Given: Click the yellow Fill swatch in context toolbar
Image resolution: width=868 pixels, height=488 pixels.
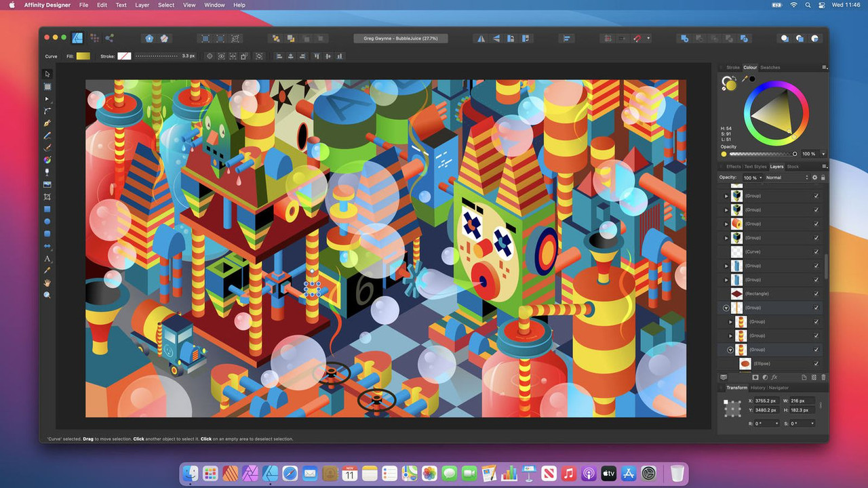Looking at the screenshot, I should coord(83,56).
